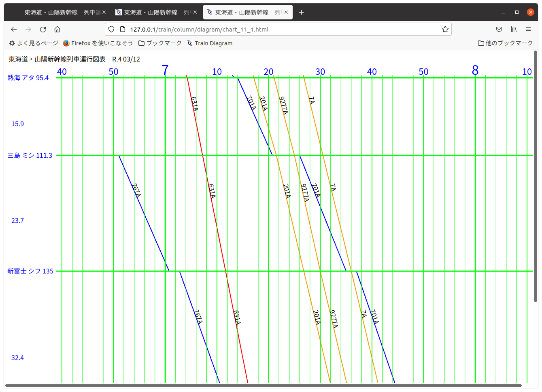This screenshot has height=392, width=542.
Task: Switch to the second 東海道・山陽新幹線 tab
Action: (x=156, y=13)
